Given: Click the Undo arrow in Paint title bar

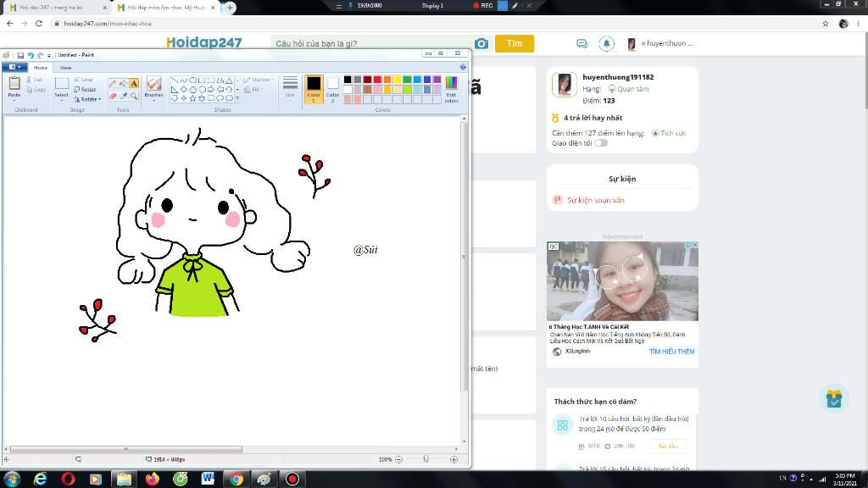Looking at the screenshot, I should coord(31,55).
